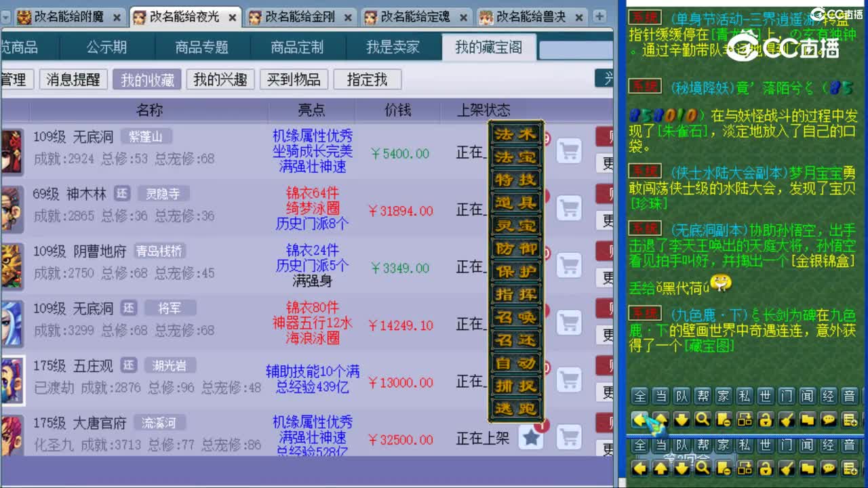868x488 pixels.
Task: Click the 消息提醒 button
Action: pos(73,79)
